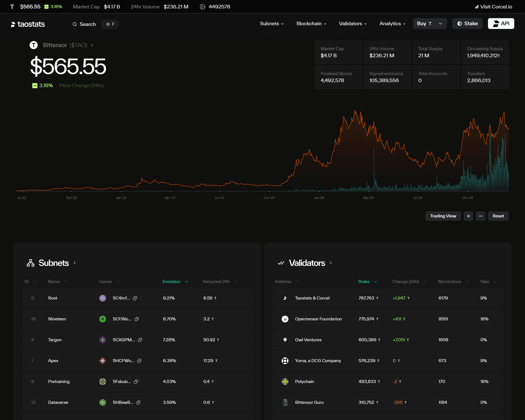Viewport: 525px width, 420px height.
Task: Click the block number cube icon
Action: [203, 7]
